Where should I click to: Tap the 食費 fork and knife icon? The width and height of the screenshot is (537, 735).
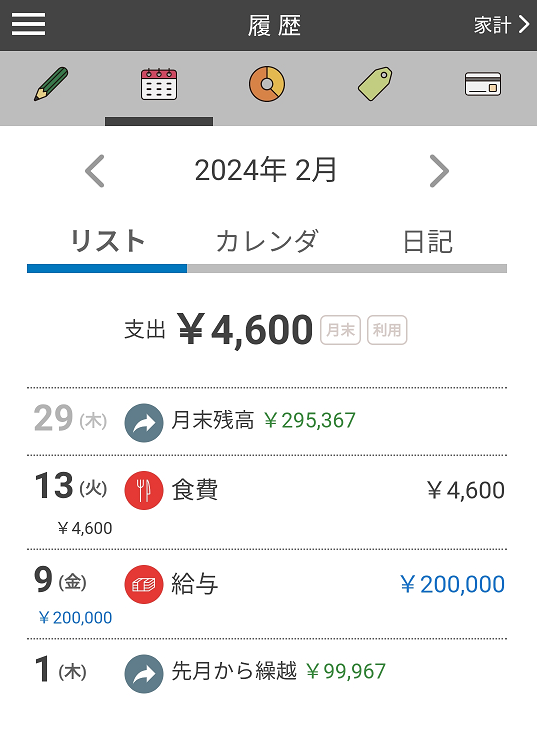(x=144, y=490)
